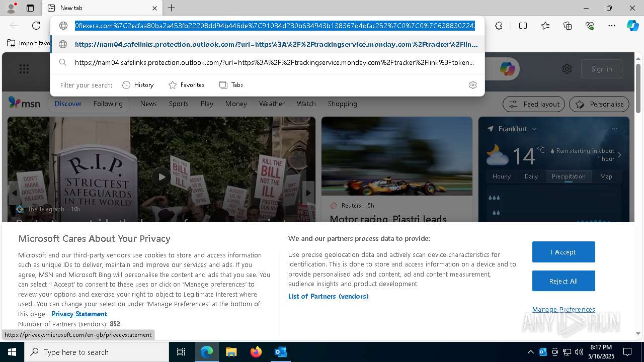The height and width of the screenshot is (362, 644).
Task: Switch to the Following tab
Action: tap(108, 104)
